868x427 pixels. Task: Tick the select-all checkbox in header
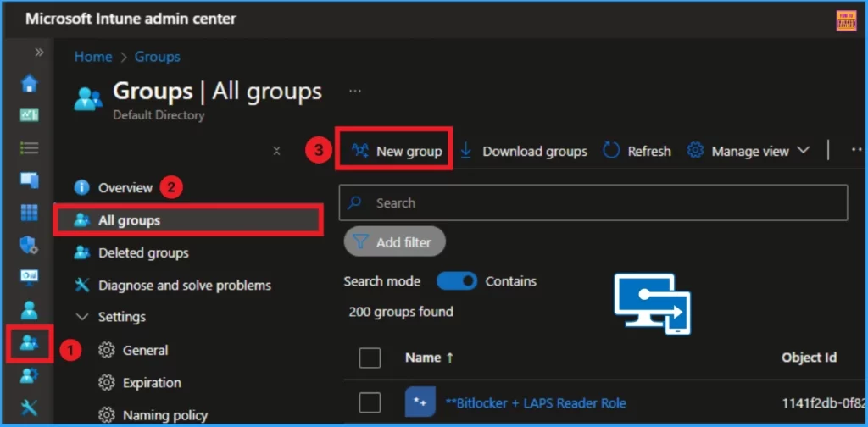tap(370, 358)
